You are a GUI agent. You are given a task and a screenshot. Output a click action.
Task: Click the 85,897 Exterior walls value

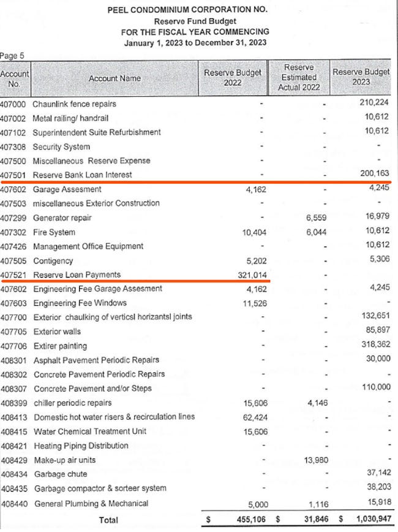(378, 330)
